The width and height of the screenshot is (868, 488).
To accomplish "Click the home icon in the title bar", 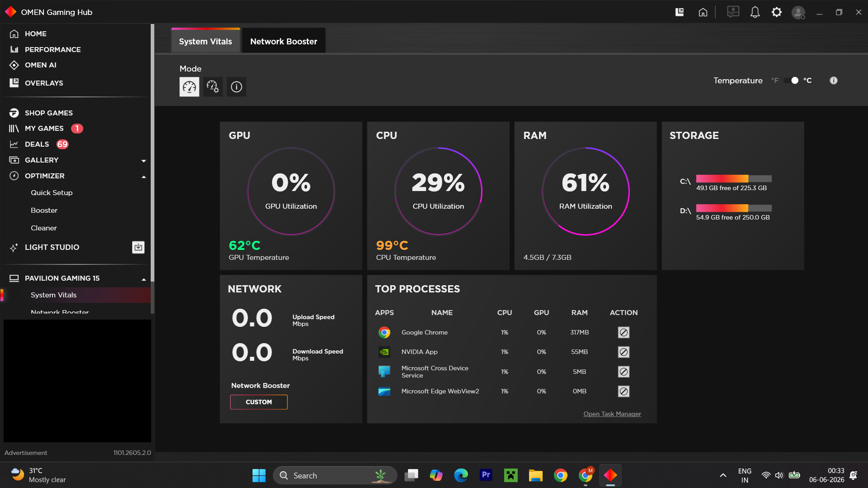I will 703,12.
